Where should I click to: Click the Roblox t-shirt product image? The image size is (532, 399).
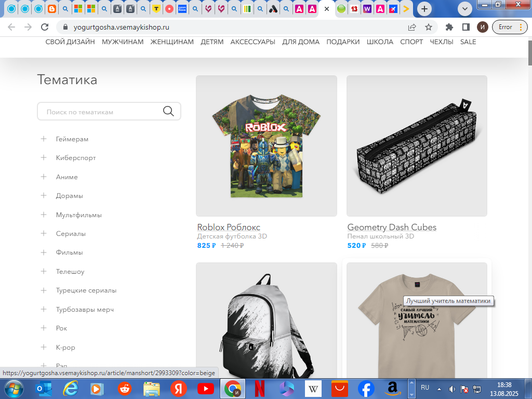click(x=267, y=146)
